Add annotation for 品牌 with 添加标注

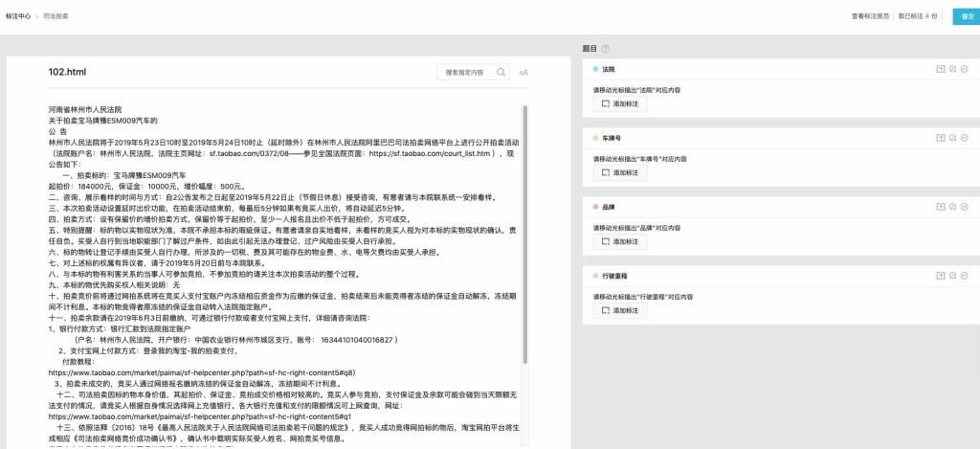coord(620,241)
